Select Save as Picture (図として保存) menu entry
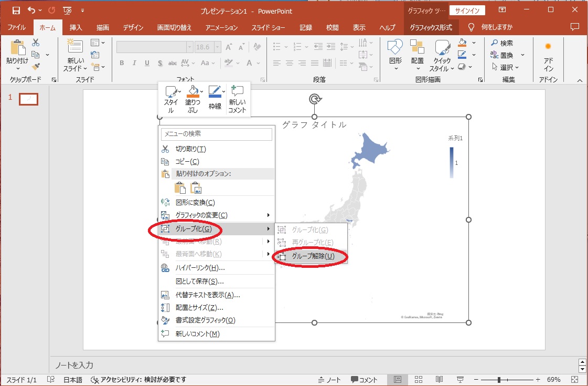The image size is (588, 386). (199, 281)
